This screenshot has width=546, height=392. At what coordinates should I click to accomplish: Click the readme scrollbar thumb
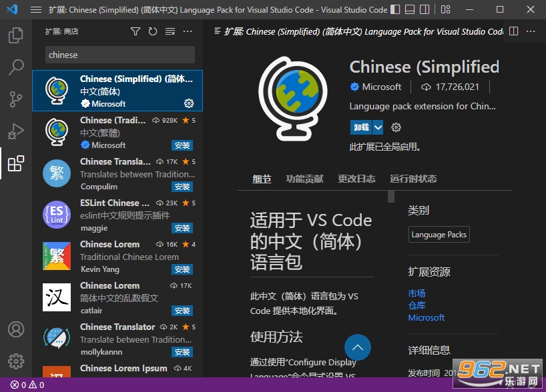pyautogui.click(x=391, y=197)
